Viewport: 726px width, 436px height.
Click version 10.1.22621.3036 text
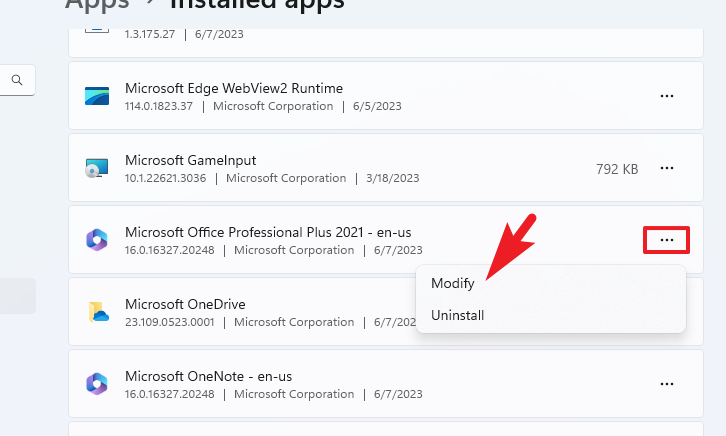(x=165, y=178)
